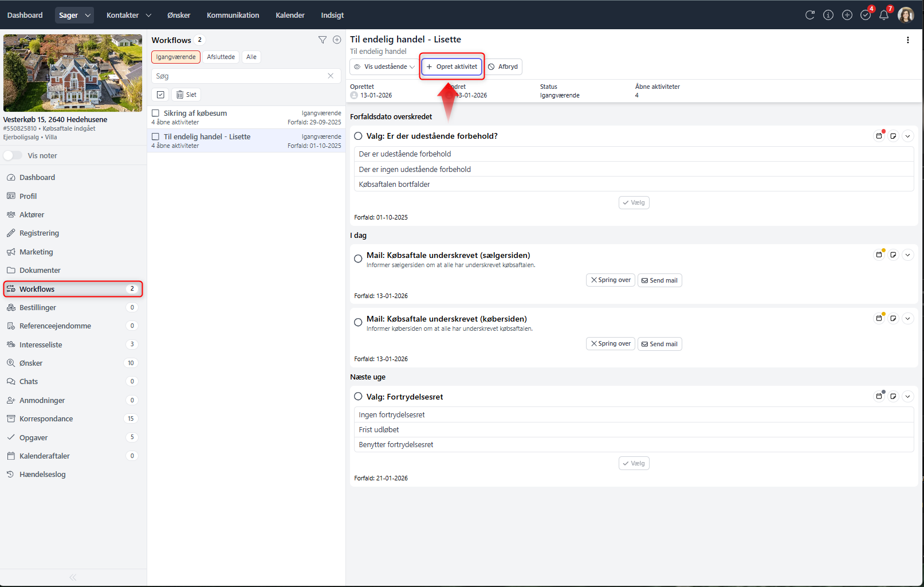Click the refresh icon in top bar
Image resolution: width=924 pixels, height=587 pixels.
tap(809, 15)
